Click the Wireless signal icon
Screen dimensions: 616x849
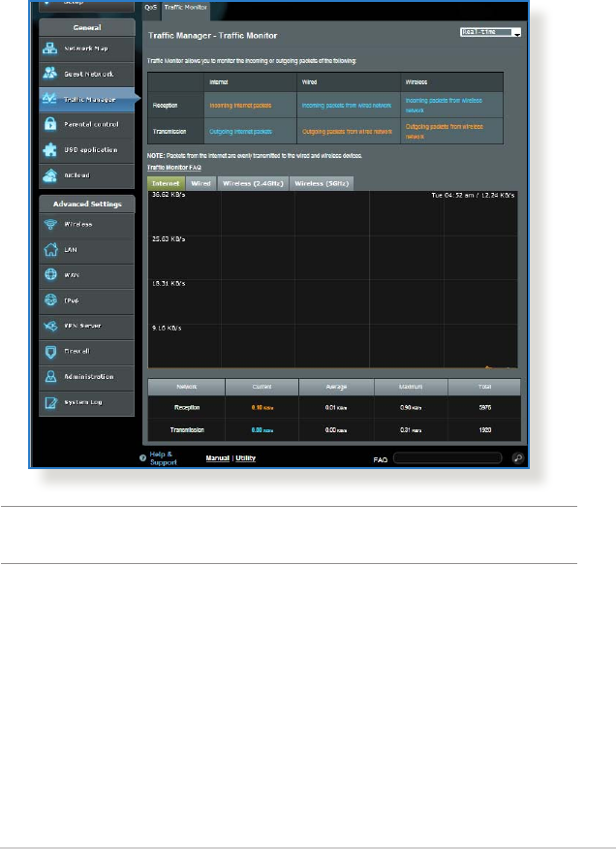click(50, 224)
